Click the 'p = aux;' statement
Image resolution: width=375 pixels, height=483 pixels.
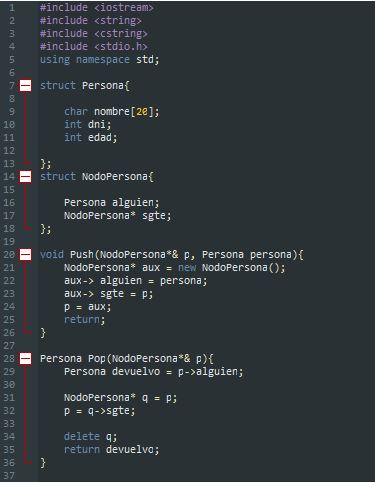[87, 307]
